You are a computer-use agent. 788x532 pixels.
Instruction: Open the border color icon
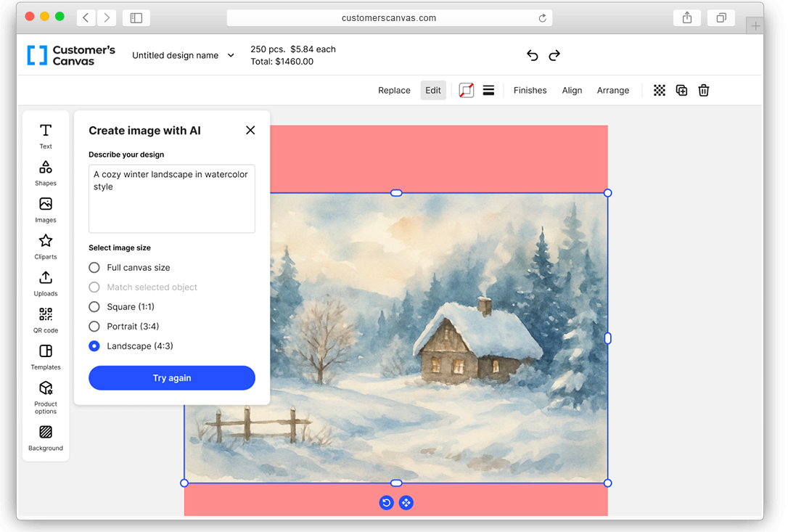(467, 91)
